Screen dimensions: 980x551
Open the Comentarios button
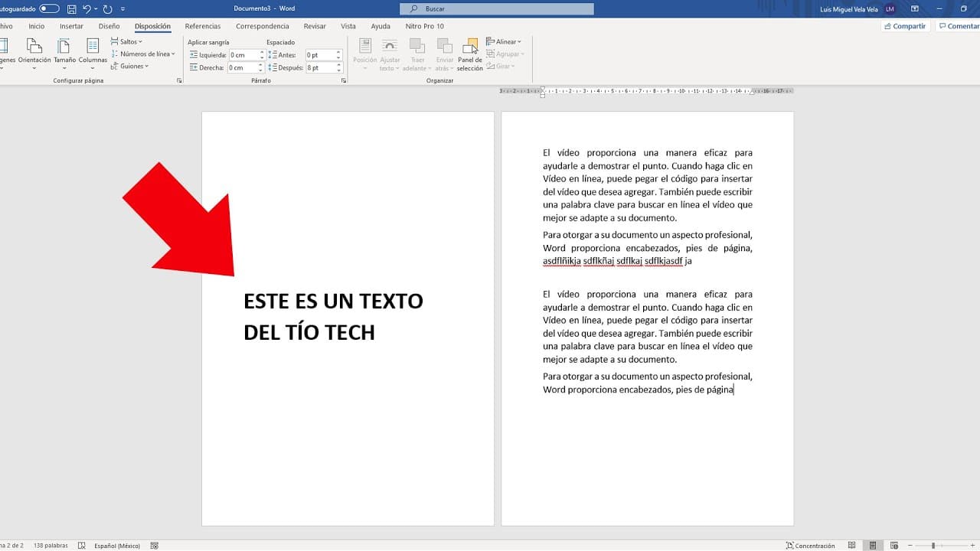(958, 25)
